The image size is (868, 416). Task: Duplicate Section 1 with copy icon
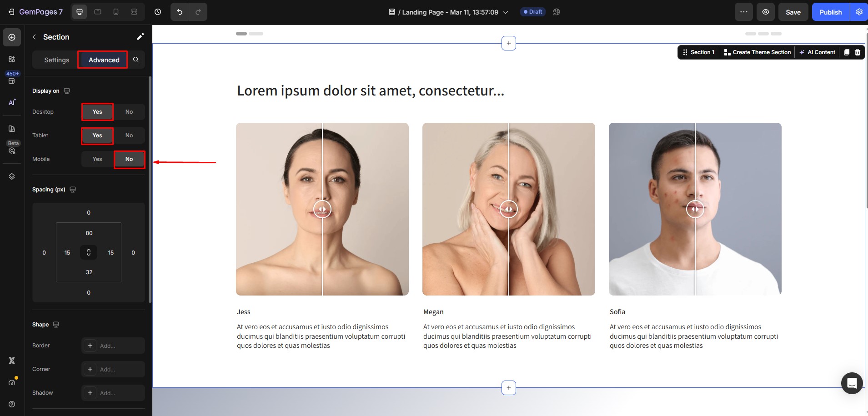pyautogui.click(x=847, y=52)
